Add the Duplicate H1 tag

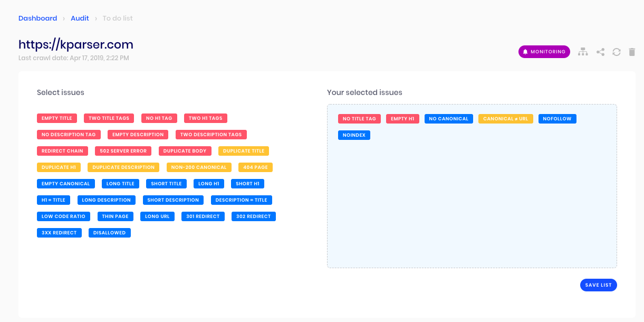coord(59,167)
